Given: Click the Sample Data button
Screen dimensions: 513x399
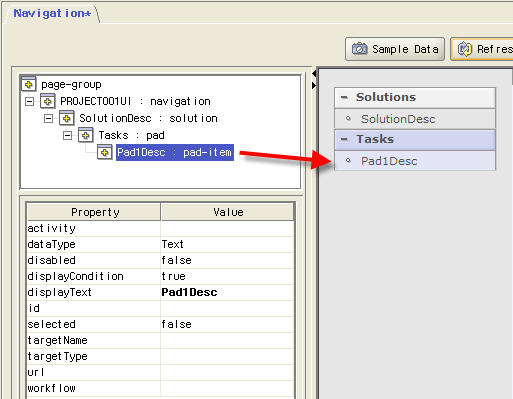Looking at the screenshot, I should pyautogui.click(x=395, y=49).
